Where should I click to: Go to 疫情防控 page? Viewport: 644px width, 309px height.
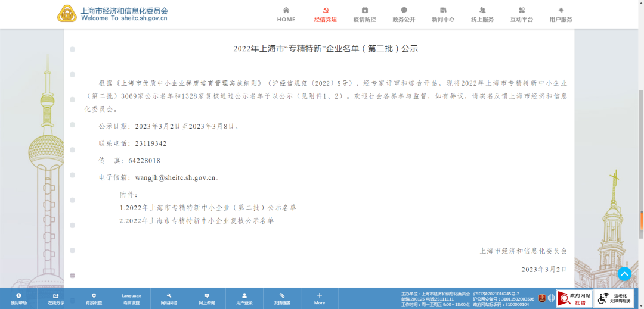[x=364, y=15]
